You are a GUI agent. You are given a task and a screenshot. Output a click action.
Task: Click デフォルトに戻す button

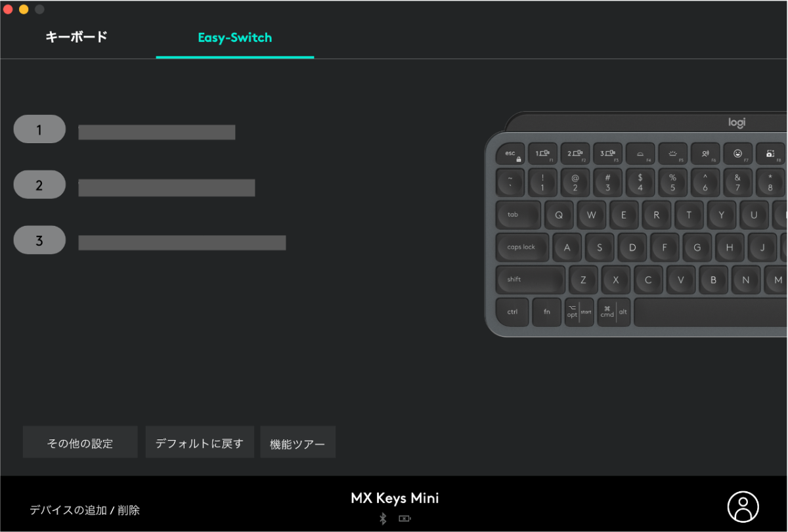[x=200, y=443]
